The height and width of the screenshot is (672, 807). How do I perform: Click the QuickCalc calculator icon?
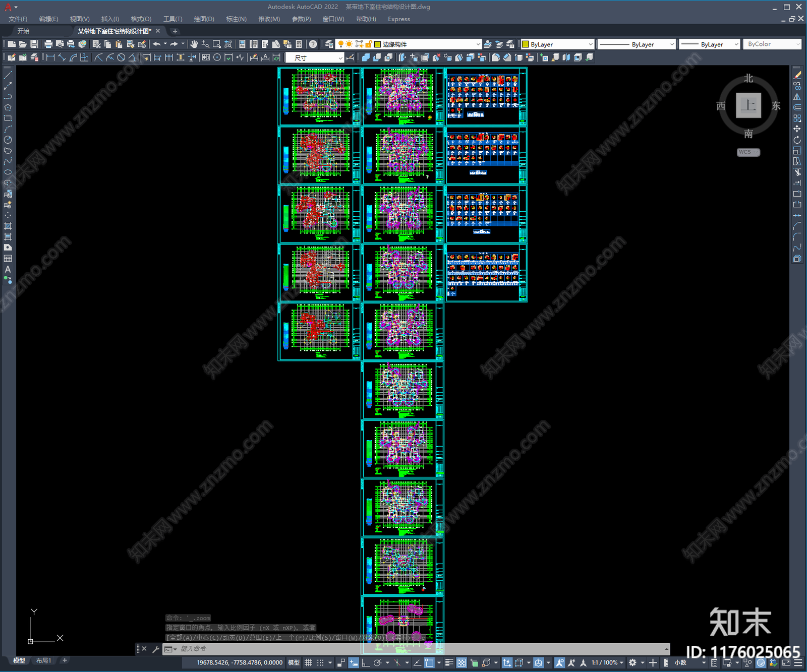(299, 44)
